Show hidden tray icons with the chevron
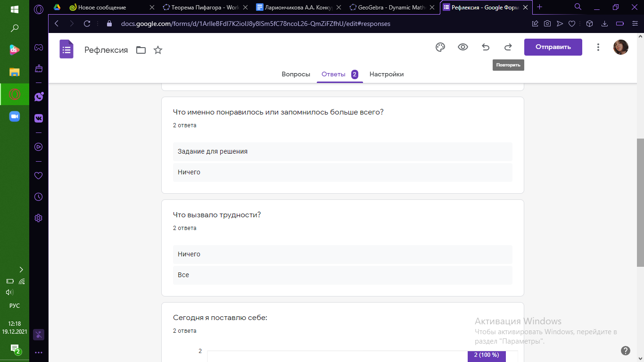Image resolution: width=644 pixels, height=362 pixels. [x=21, y=270]
